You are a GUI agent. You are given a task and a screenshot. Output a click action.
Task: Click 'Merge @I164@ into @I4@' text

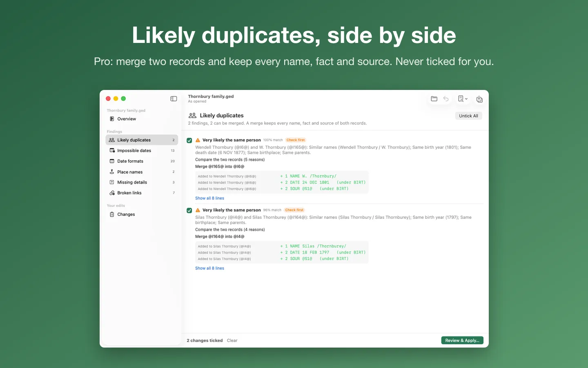pyautogui.click(x=220, y=236)
